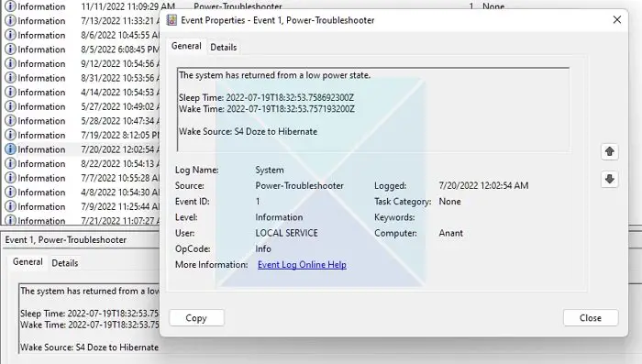Viewport: 642px width, 364px height.
Task: Click the 'Power-Troubleshooter' Source value in the dialog
Action: point(299,185)
